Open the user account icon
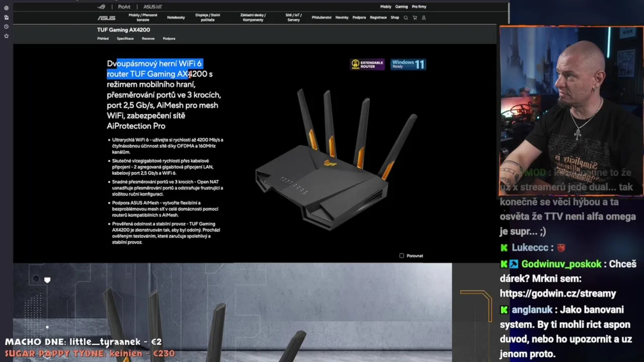This screenshot has width=644, height=362. coord(424,18)
